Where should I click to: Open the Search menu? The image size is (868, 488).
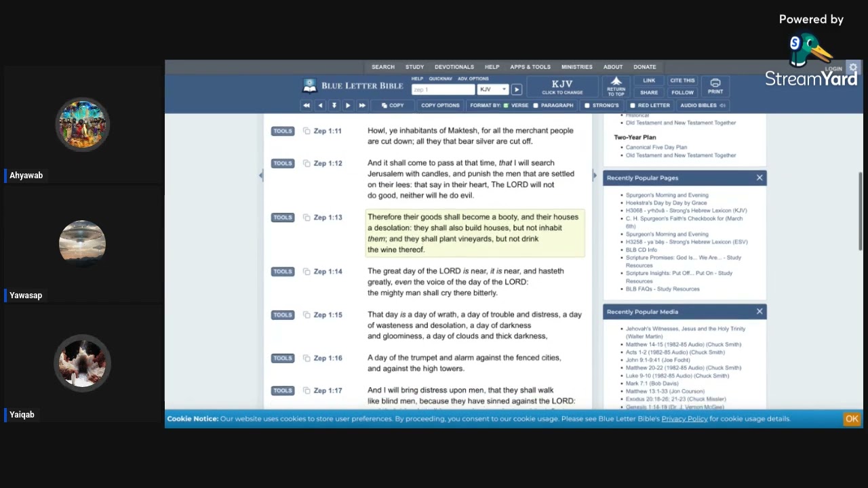tap(383, 67)
